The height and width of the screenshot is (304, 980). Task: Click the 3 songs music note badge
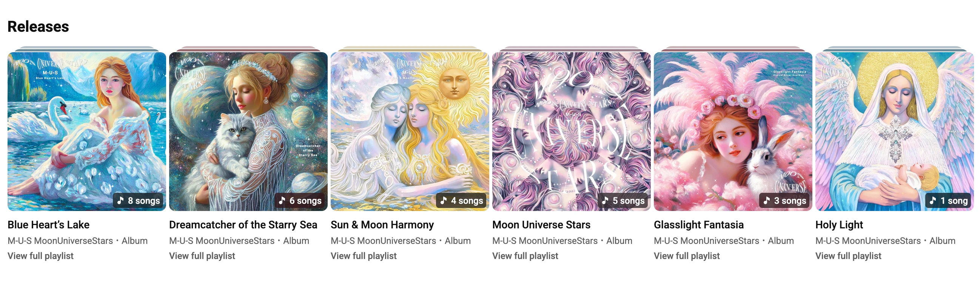pyautogui.click(x=785, y=200)
